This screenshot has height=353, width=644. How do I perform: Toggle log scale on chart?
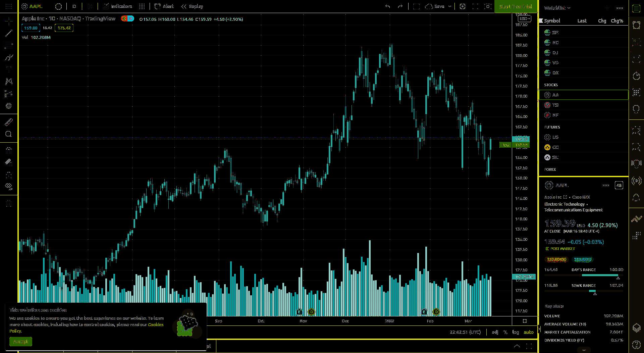point(516,332)
